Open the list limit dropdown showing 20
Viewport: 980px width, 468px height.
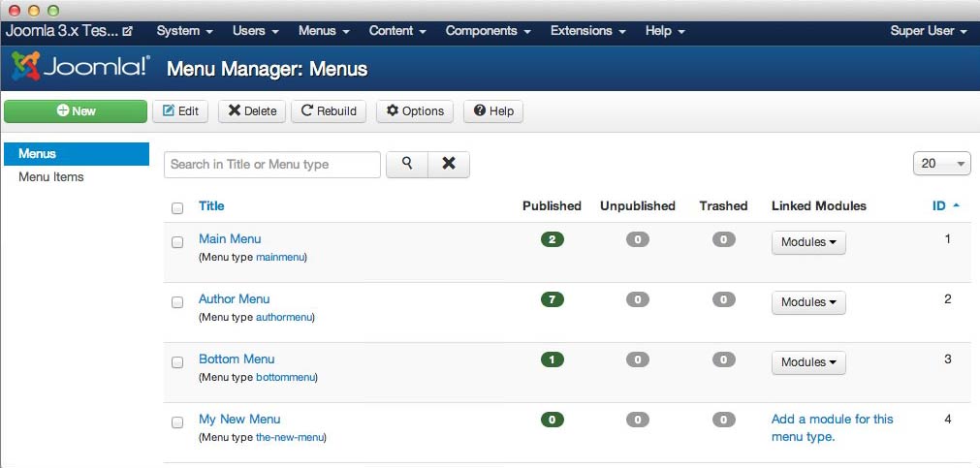pos(941,165)
